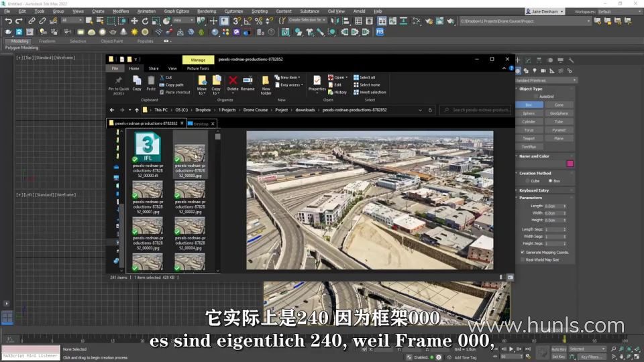The image size is (644, 362).
Task: Click the Teapot primitive button
Action: coord(529,138)
